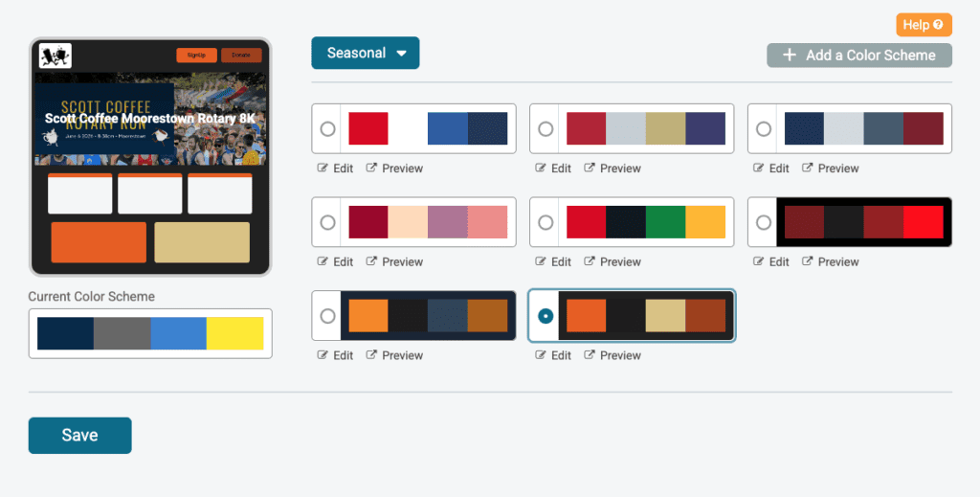Click the Preview icon under the navy-orange scheme
Image resolution: width=980 pixels, height=497 pixels.
[372, 355]
